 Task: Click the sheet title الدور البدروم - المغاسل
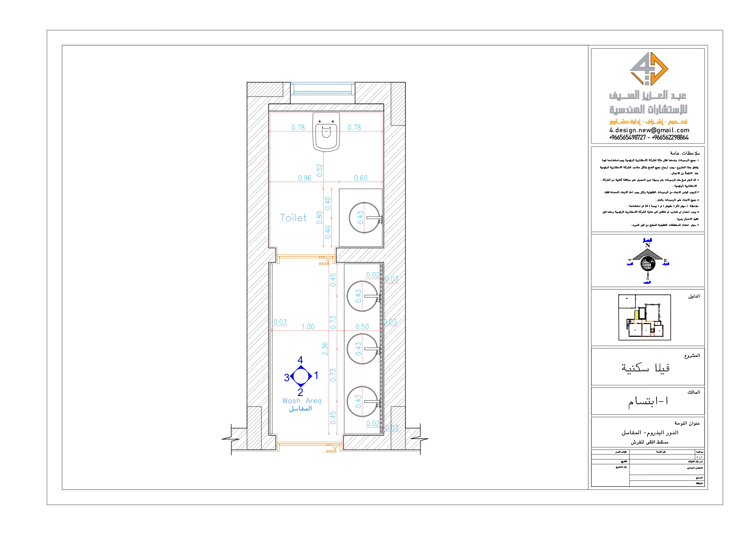pyautogui.click(x=650, y=433)
